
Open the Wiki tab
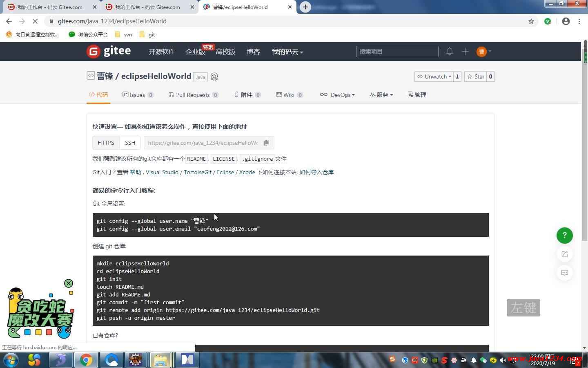point(290,95)
